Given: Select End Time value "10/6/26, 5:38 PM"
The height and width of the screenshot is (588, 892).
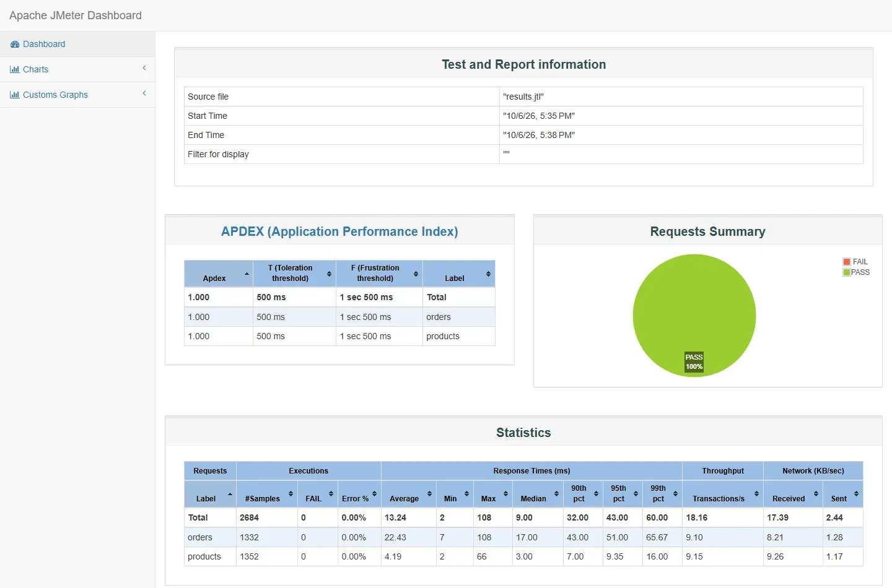Looking at the screenshot, I should click(x=539, y=135).
